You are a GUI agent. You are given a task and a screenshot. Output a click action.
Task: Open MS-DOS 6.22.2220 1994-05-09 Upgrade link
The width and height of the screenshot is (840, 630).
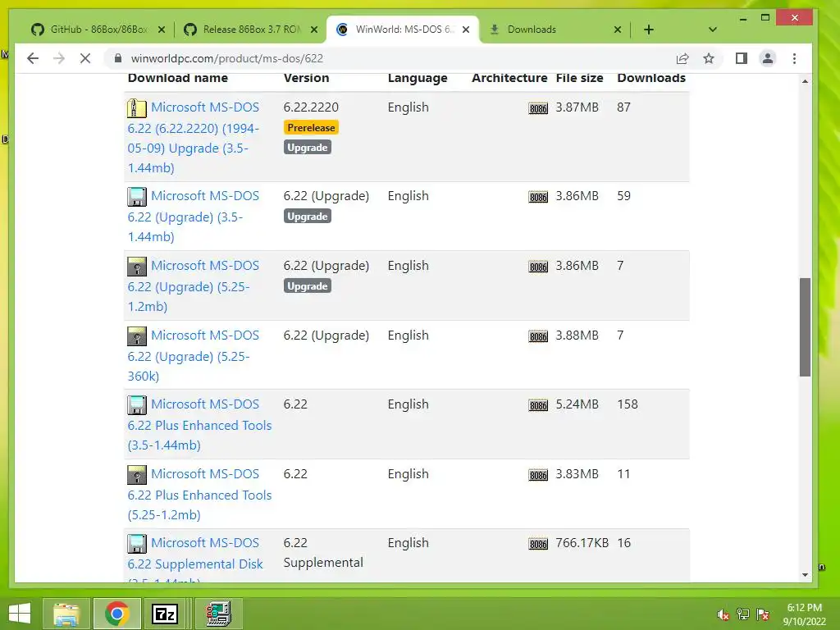tap(194, 137)
